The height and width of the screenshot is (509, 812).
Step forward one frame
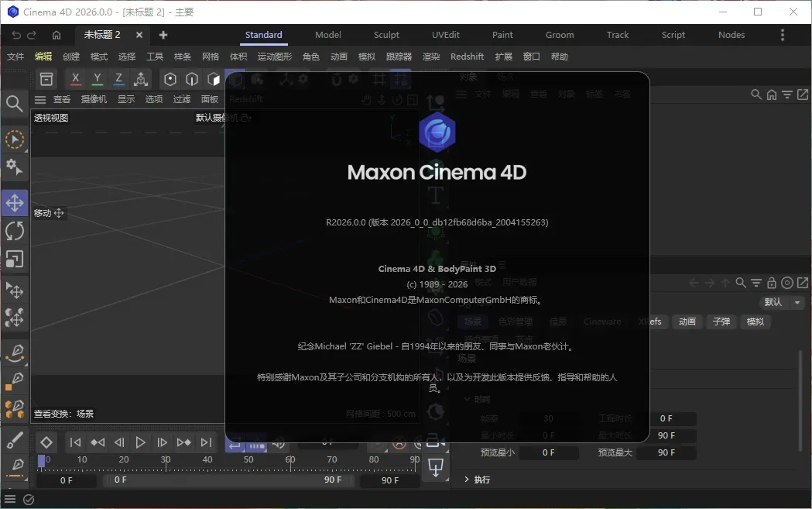click(162, 442)
